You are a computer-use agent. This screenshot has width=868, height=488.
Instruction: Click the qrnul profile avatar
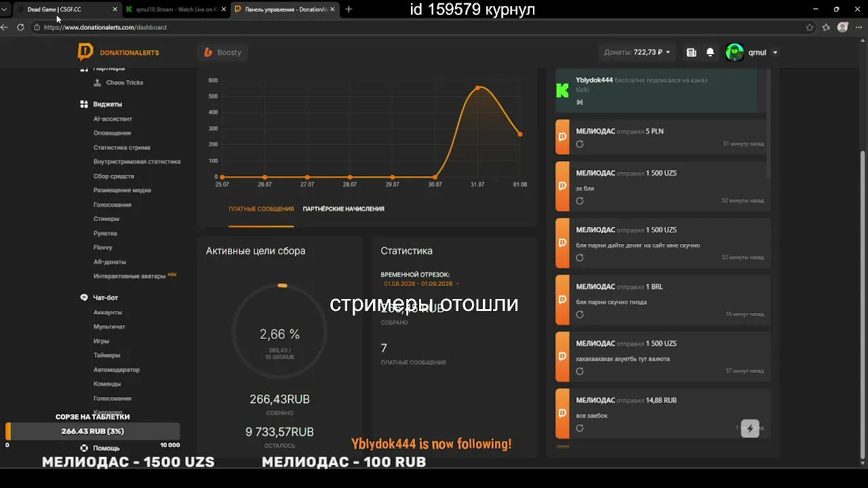[734, 52]
